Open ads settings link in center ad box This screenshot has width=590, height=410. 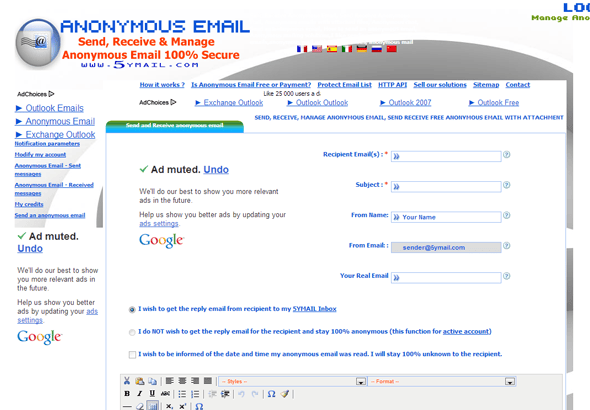point(159,224)
